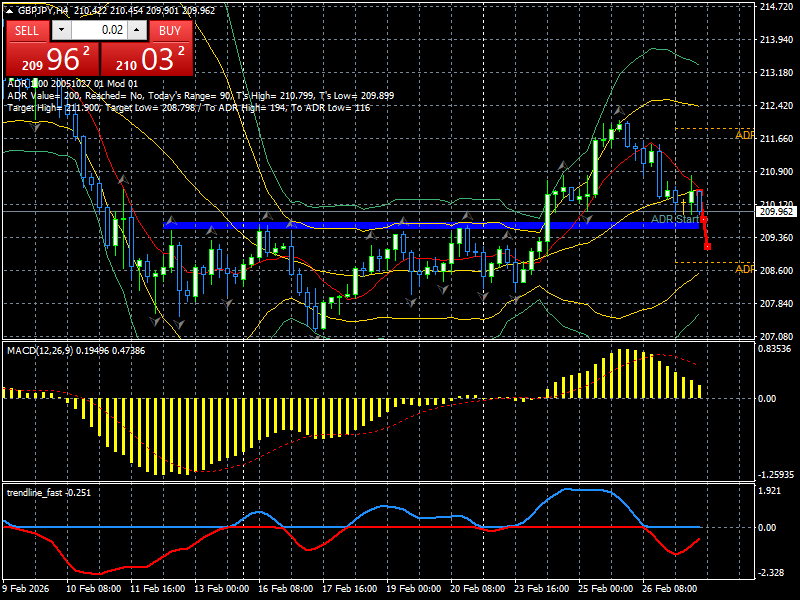Click the 9 Feb 2026 time label
The width and height of the screenshot is (800, 600).
coord(26,589)
